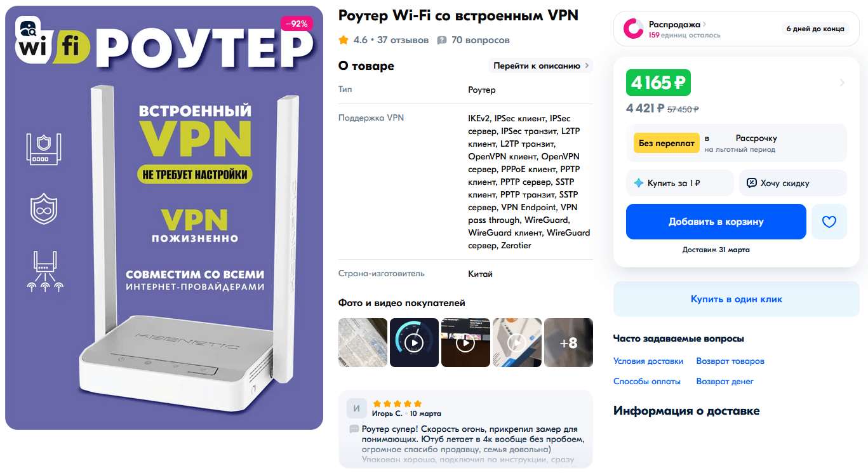Click the sparkle icon in Купить за 1 ₽
Screen dimensions: 868x475
639,183
